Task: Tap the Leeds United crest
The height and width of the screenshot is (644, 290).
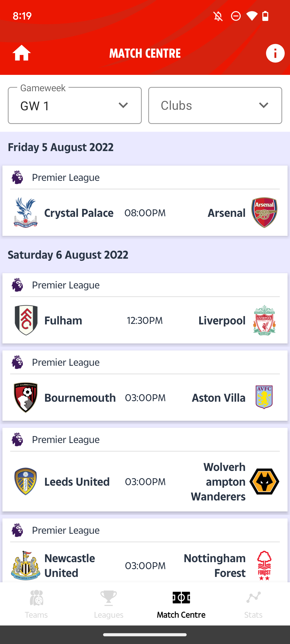Action: (x=26, y=481)
